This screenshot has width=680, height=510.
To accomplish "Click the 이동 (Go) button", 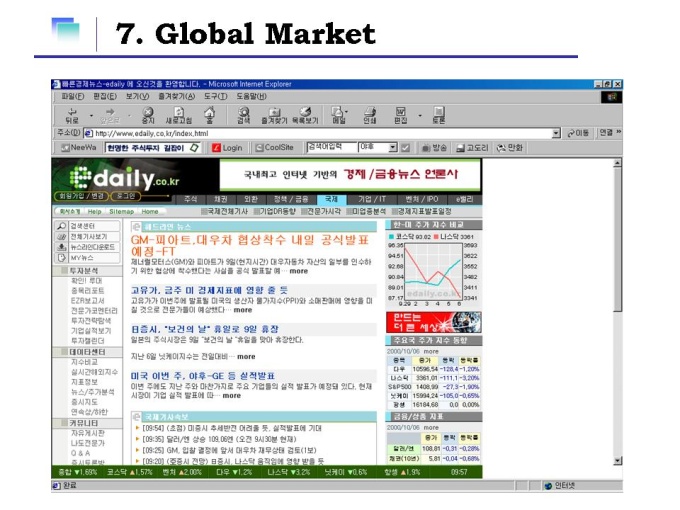I will [x=578, y=133].
